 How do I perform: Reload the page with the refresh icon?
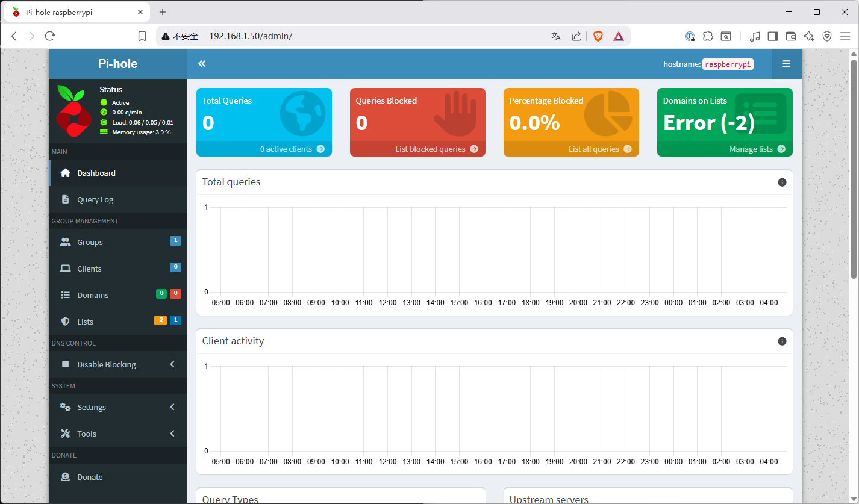(x=50, y=36)
